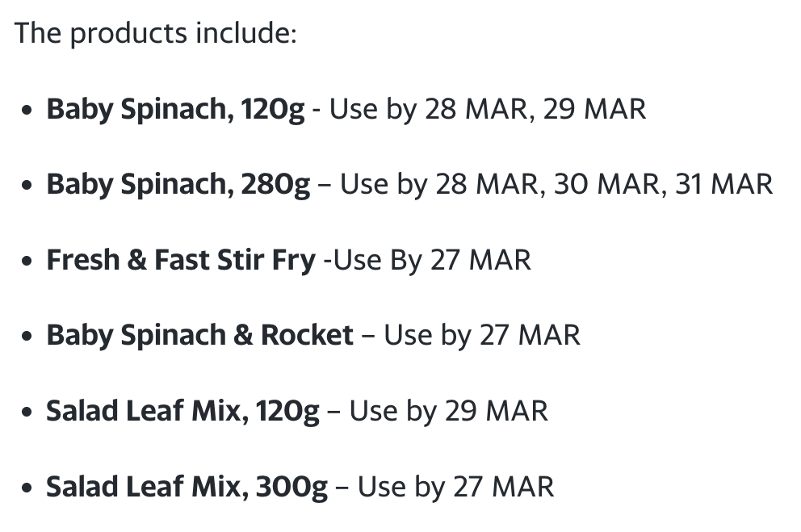This screenshot has height=532, width=801.
Task: Click the word 'Rocket' in the list
Action: [307, 336]
